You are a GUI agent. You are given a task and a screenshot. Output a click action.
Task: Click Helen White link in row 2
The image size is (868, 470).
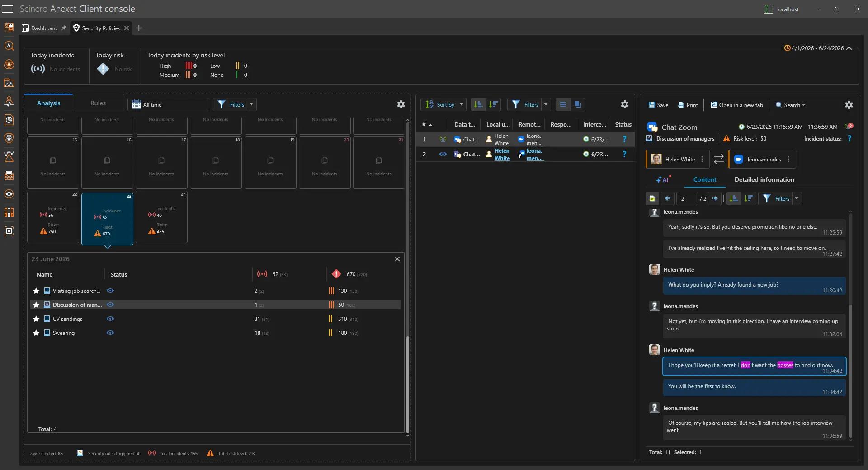(502, 155)
